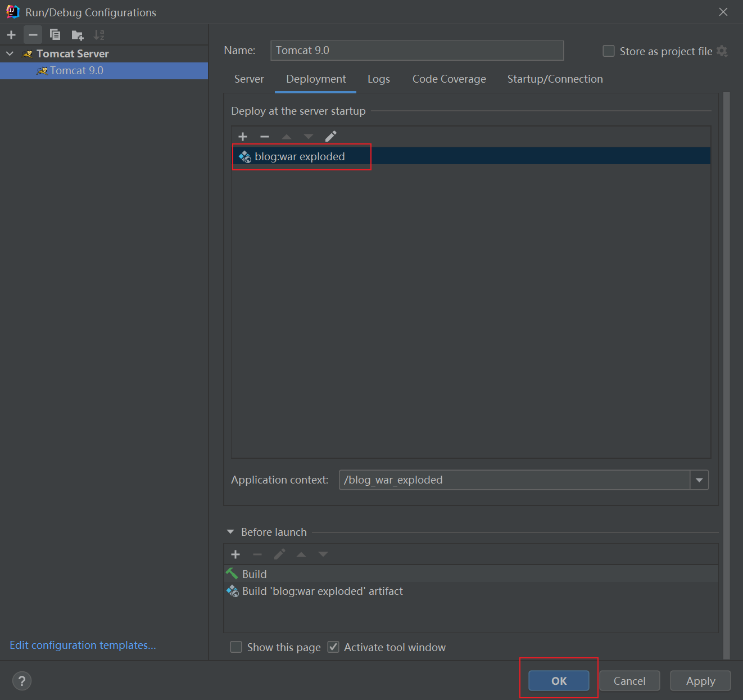Click the Application context text field

514,480
